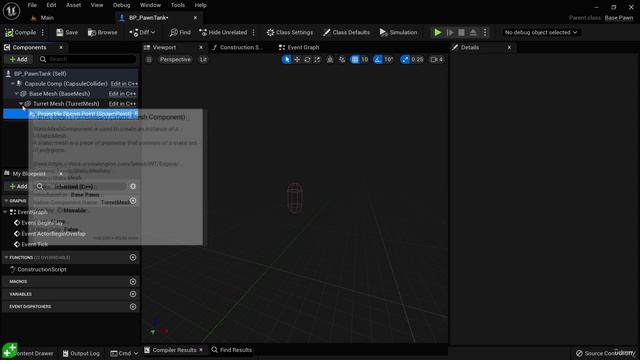Open the Diff dropdown

142,32
